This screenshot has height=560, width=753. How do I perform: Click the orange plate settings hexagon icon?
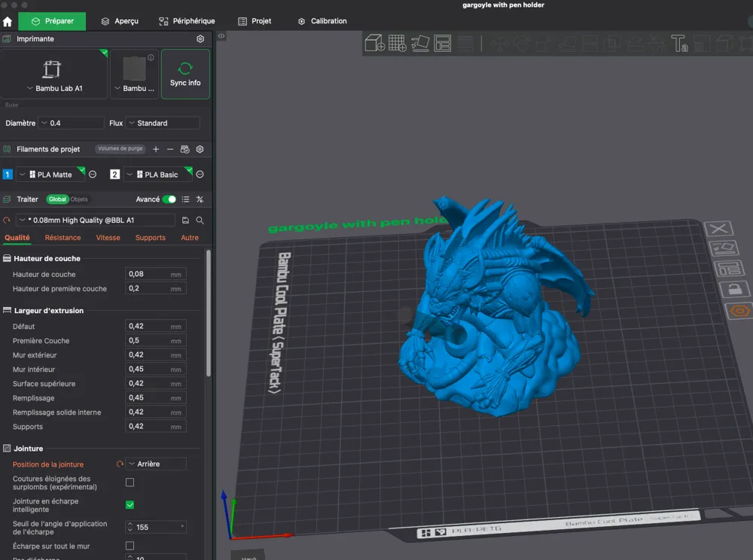[739, 311]
